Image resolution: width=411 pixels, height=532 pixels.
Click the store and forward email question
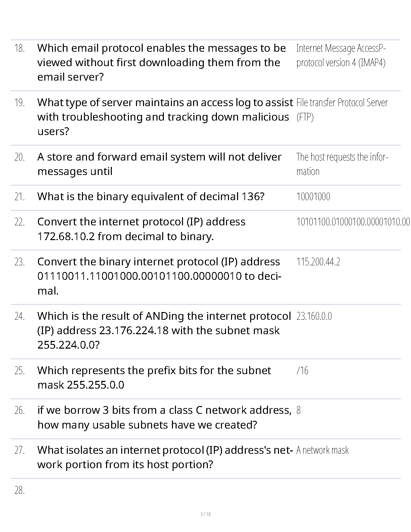coord(159,164)
